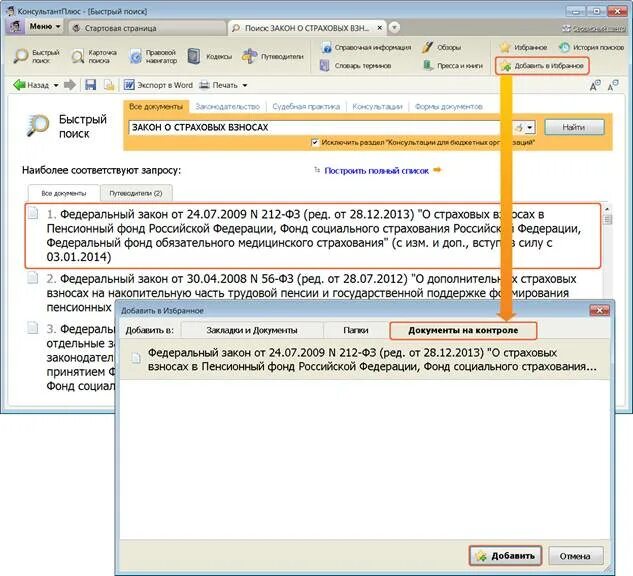Open Карточка поиска
Image resolution: width=633 pixels, height=576 pixels.
94,57
